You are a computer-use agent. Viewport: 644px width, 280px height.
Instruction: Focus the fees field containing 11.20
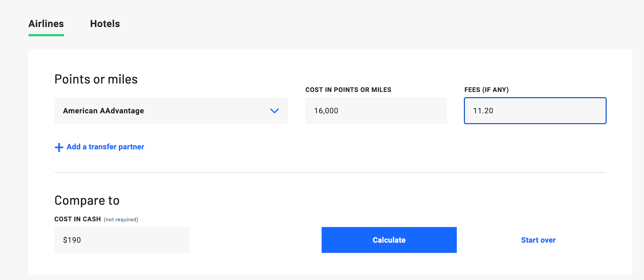point(535,111)
